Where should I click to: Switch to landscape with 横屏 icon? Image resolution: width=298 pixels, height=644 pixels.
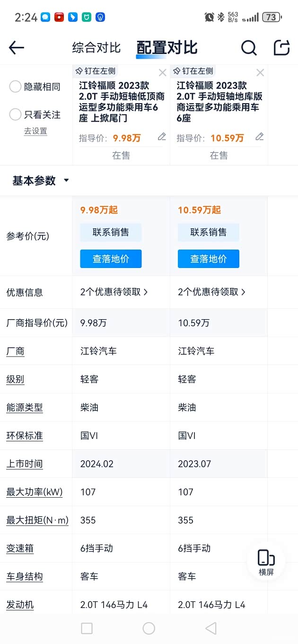(266, 562)
